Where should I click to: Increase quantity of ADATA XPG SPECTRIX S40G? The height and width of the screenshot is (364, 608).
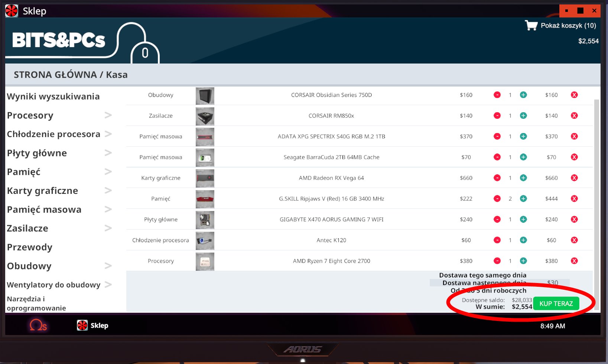523,136
